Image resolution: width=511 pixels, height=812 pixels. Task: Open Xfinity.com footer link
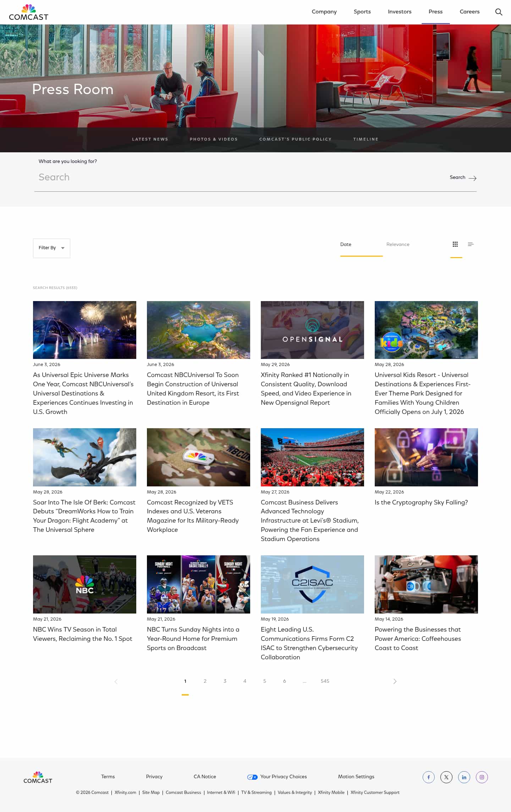click(125, 792)
